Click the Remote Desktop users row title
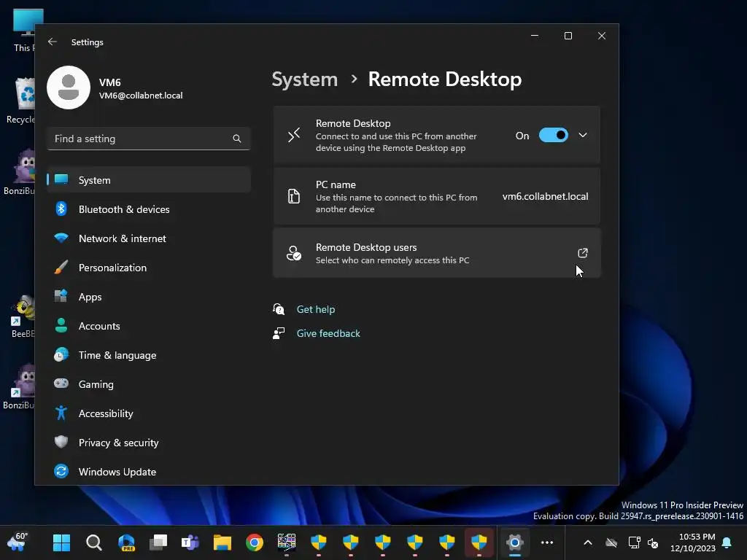The image size is (747, 560). 366,247
